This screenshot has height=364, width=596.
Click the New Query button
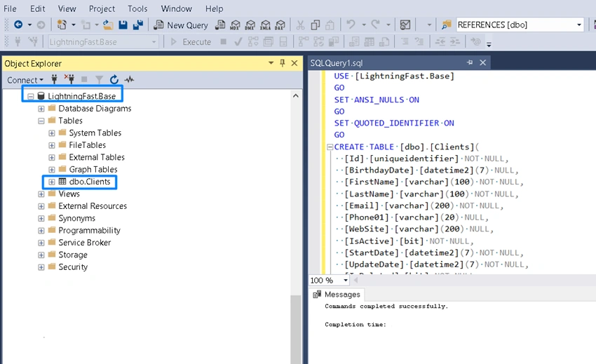tap(181, 25)
